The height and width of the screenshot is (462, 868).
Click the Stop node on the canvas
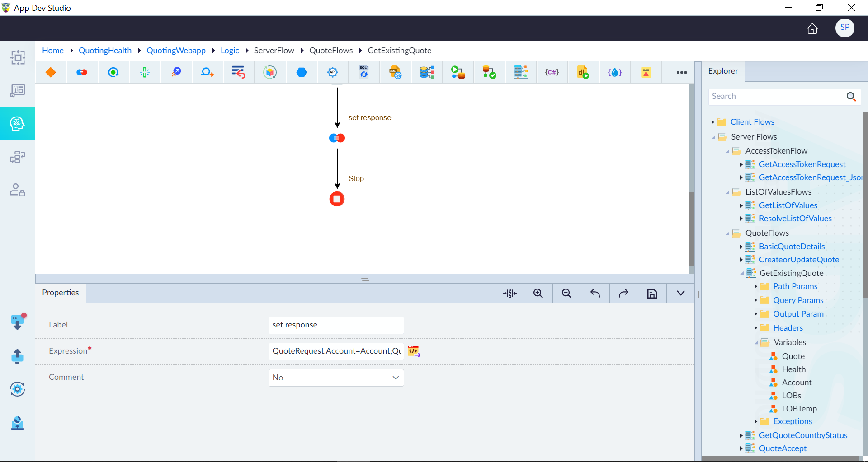[x=337, y=199]
